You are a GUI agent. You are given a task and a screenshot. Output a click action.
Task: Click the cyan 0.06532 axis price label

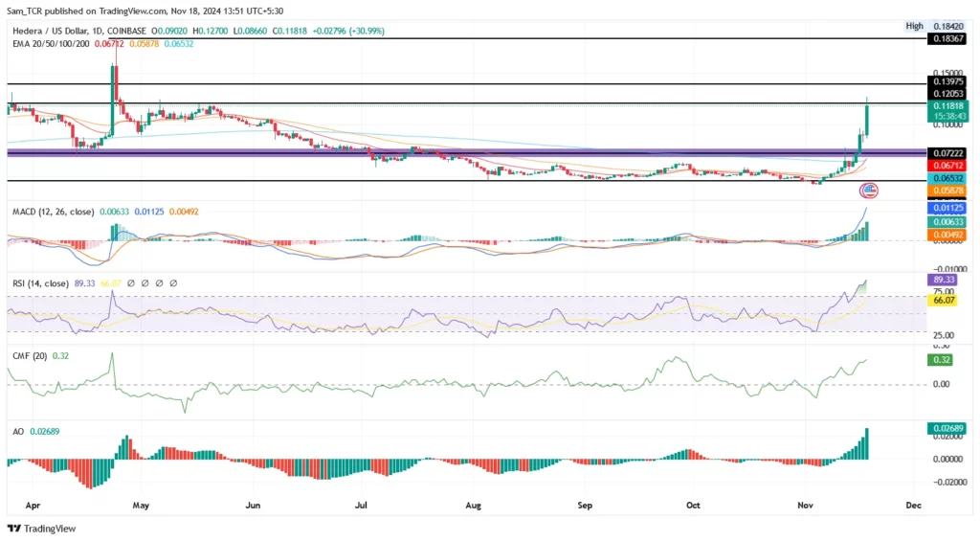pyautogui.click(x=948, y=178)
